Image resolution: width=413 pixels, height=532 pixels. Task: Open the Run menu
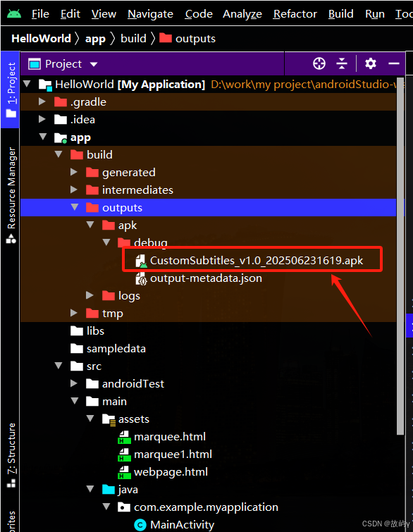(375, 14)
